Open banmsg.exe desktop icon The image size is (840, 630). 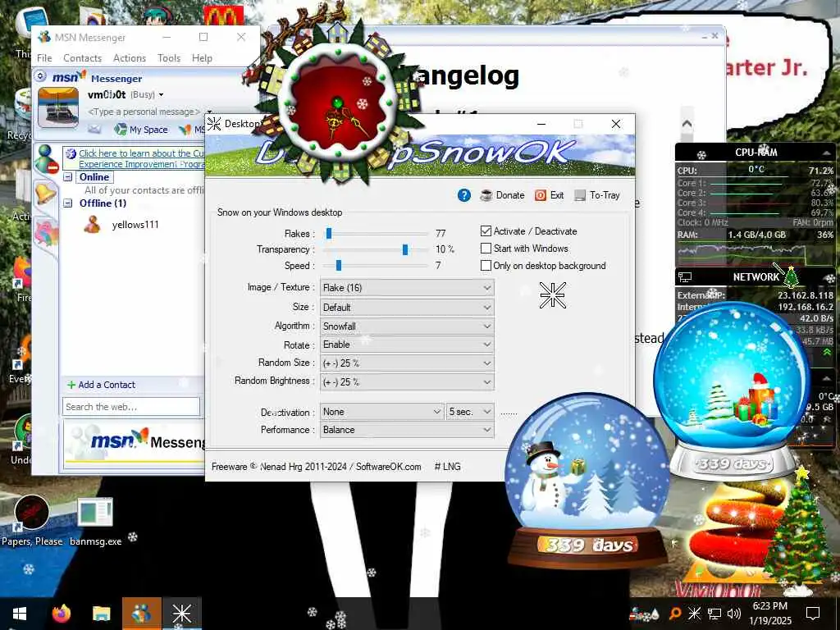(95, 522)
